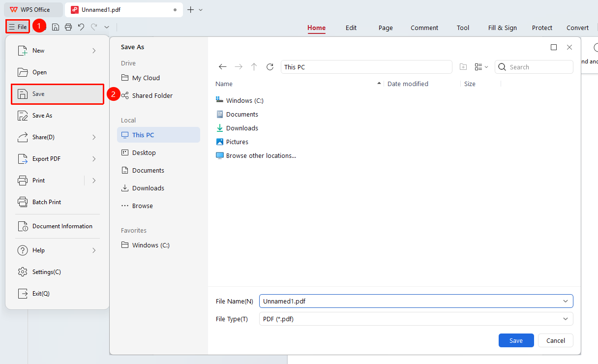Switch to the Comment ribbon tab

pos(424,28)
